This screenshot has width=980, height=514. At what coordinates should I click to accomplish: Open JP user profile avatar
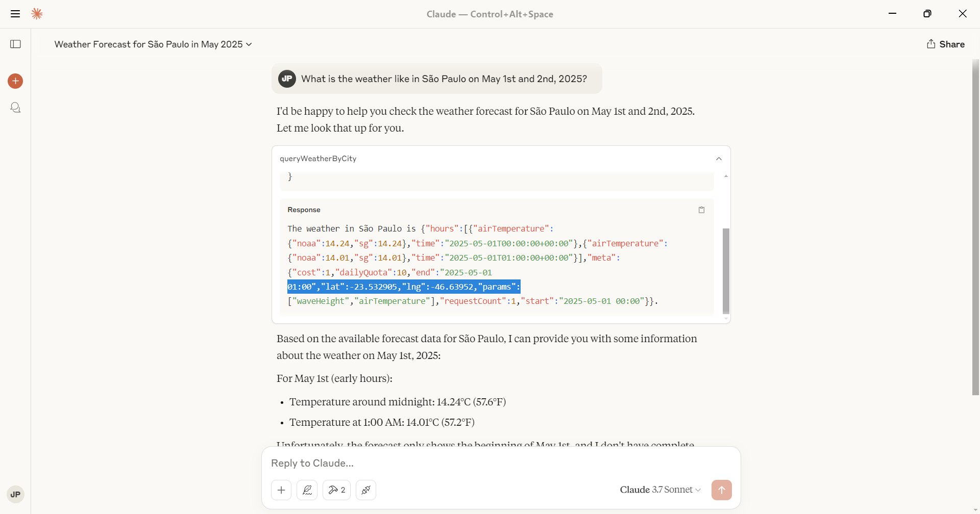coord(15,494)
